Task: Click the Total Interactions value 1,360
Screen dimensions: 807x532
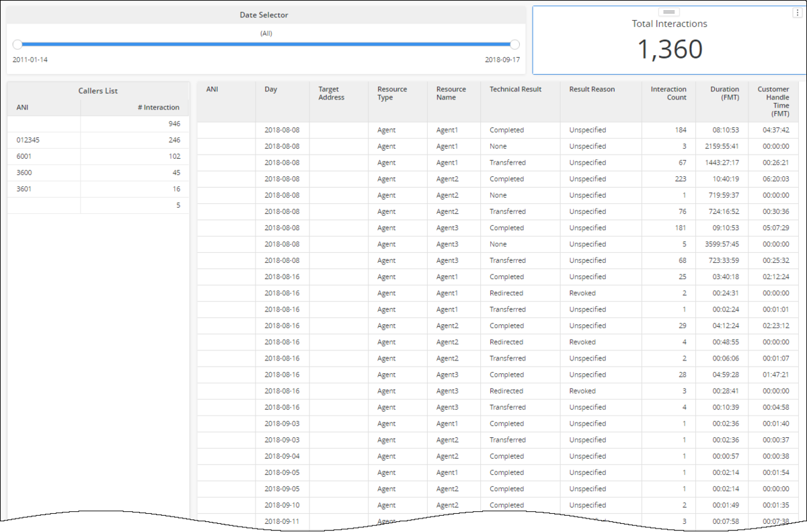Action: click(670, 49)
